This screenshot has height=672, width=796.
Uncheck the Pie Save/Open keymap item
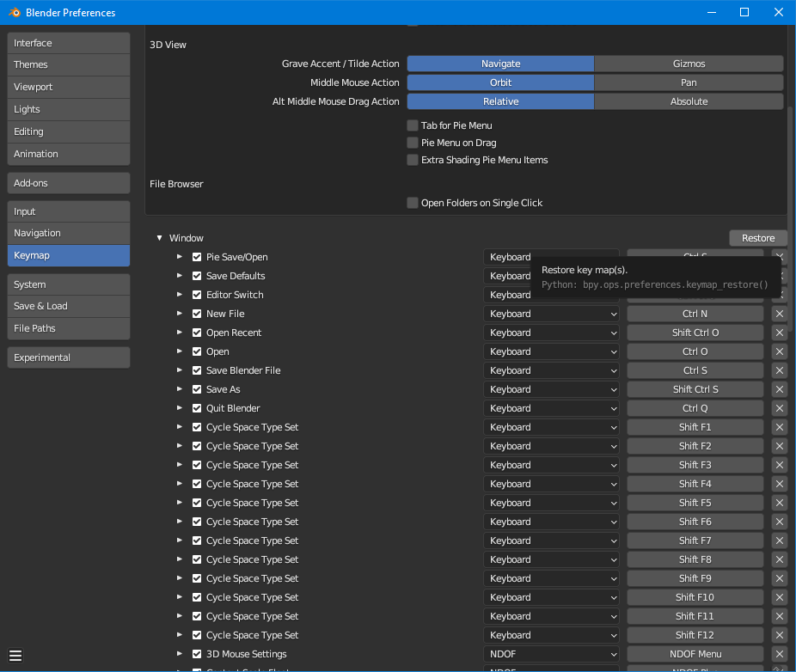pyautogui.click(x=197, y=257)
